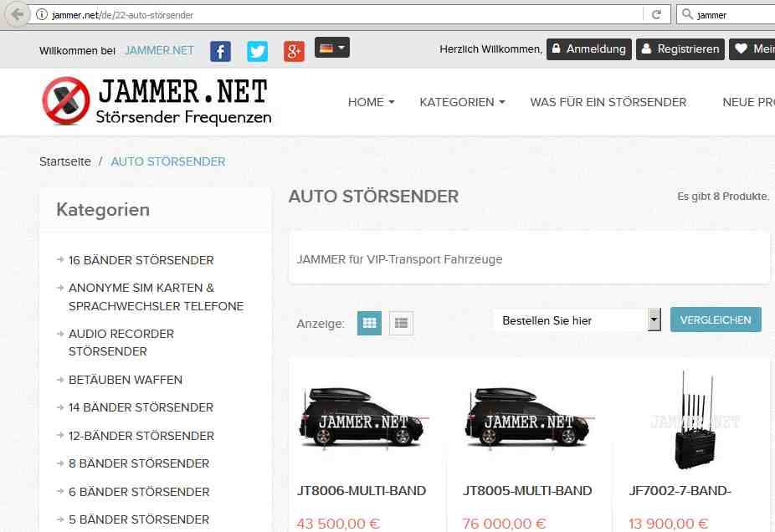
Task: Open the JF7002-7-BAND- product title
Action: click(x=680, y=490)
